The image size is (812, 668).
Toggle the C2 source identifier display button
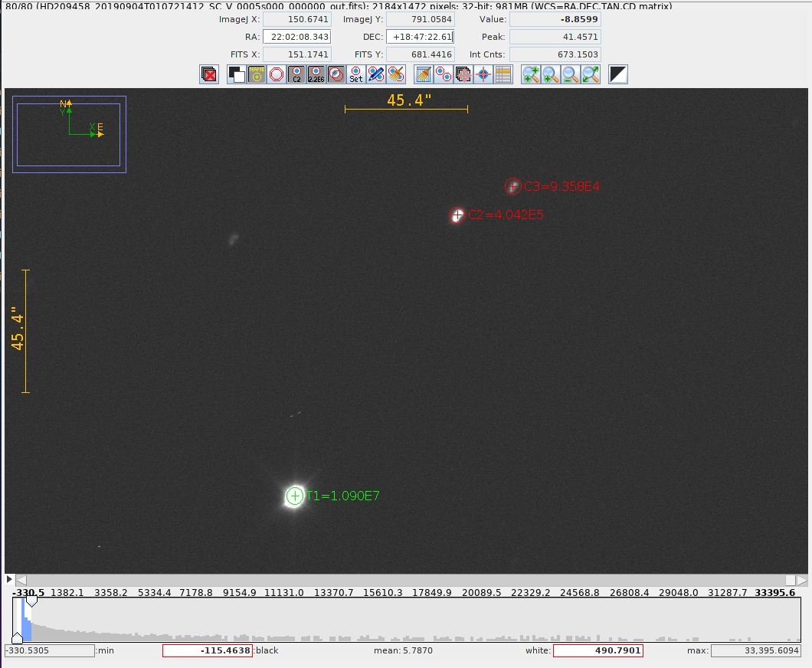pyautogui.click(x=296, y=74)
